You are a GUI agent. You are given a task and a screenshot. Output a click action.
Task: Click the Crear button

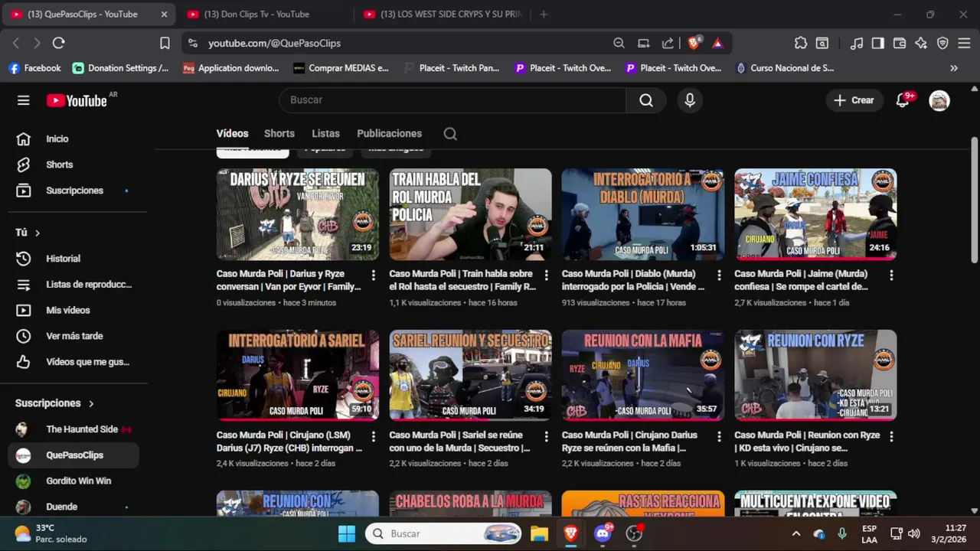(854, 100)
